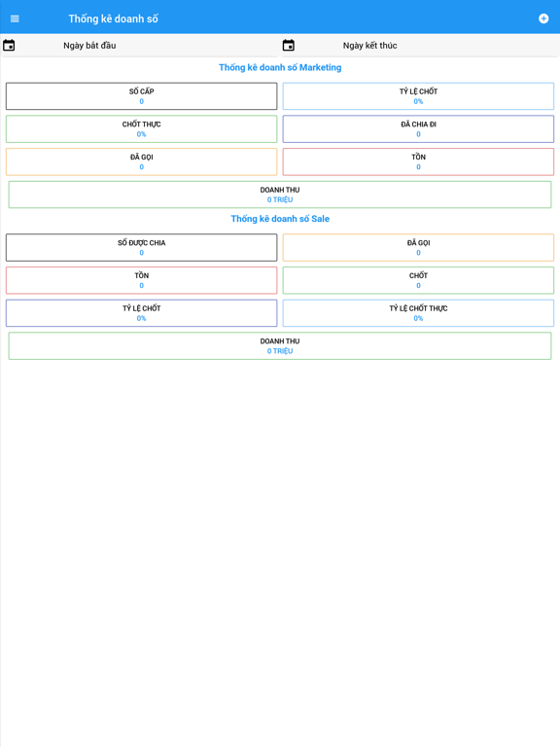Open the Sale CHỐT card

click(419, 280)
